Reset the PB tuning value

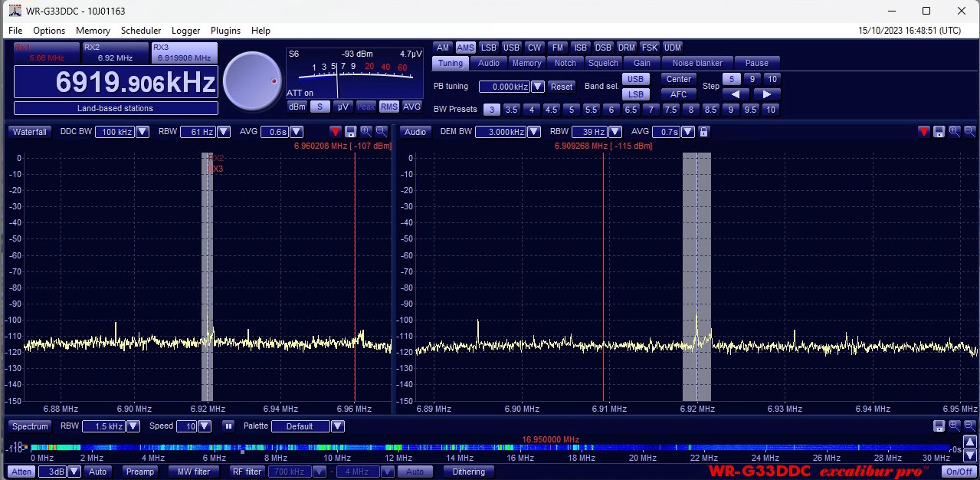tap(561, 87)
